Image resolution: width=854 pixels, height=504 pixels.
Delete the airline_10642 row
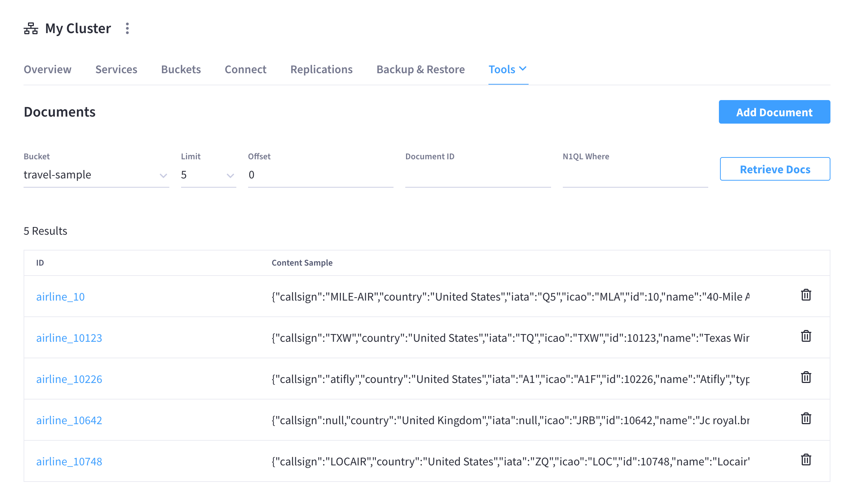pyautogui.click(x=806, y=419)
